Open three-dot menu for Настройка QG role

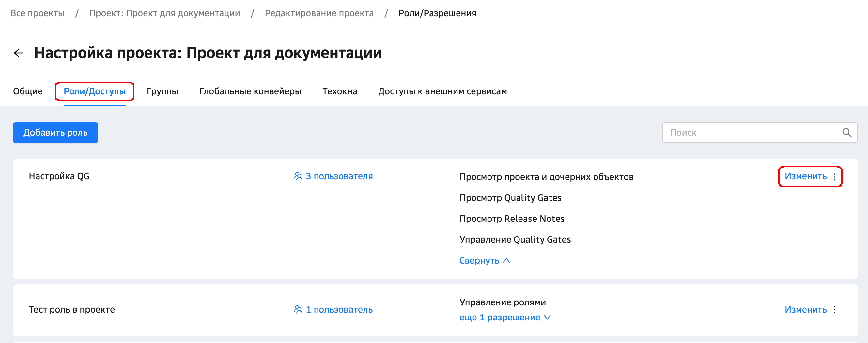[x=835, y=177]
